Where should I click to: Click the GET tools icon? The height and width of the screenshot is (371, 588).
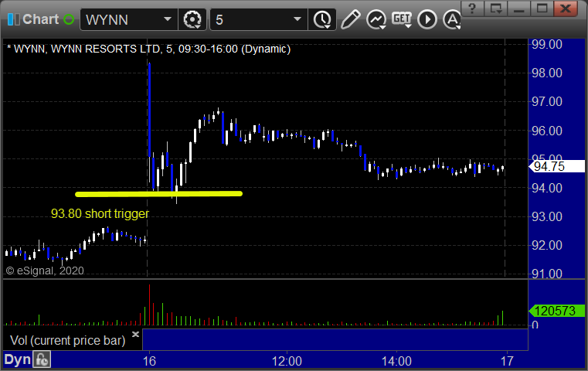pyautogui.click(x=402, y=19)
